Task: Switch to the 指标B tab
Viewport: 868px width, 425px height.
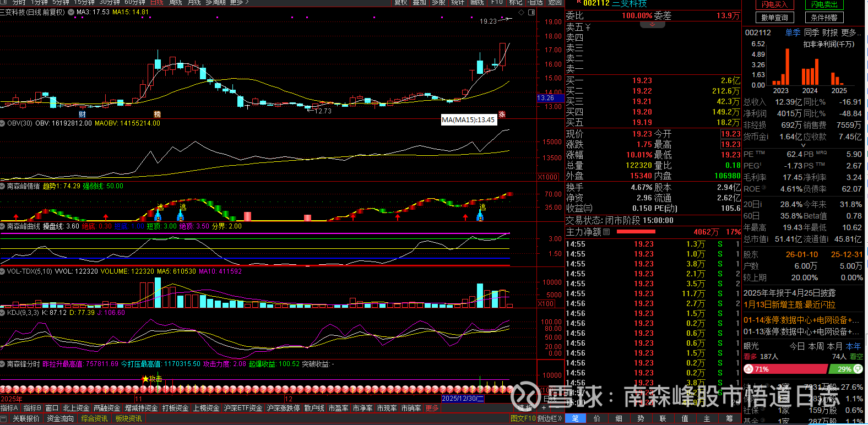Action: [32, 408]
